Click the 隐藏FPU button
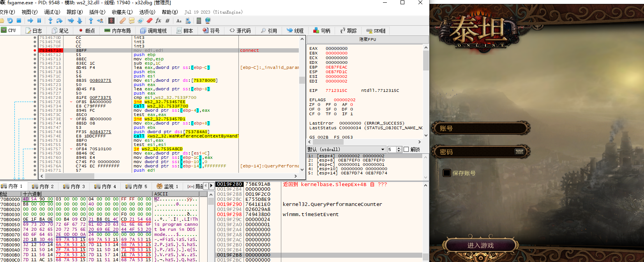Viewport: 644px width, 262px height. point(367,39)
